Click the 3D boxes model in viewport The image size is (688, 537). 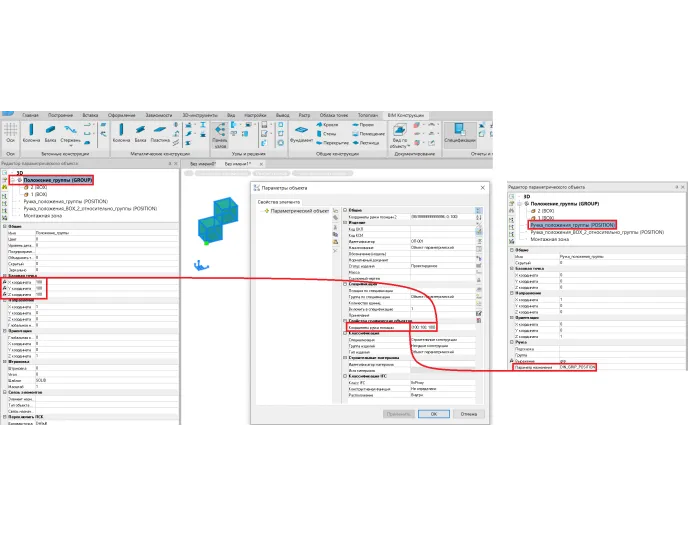tap(218, 221)
